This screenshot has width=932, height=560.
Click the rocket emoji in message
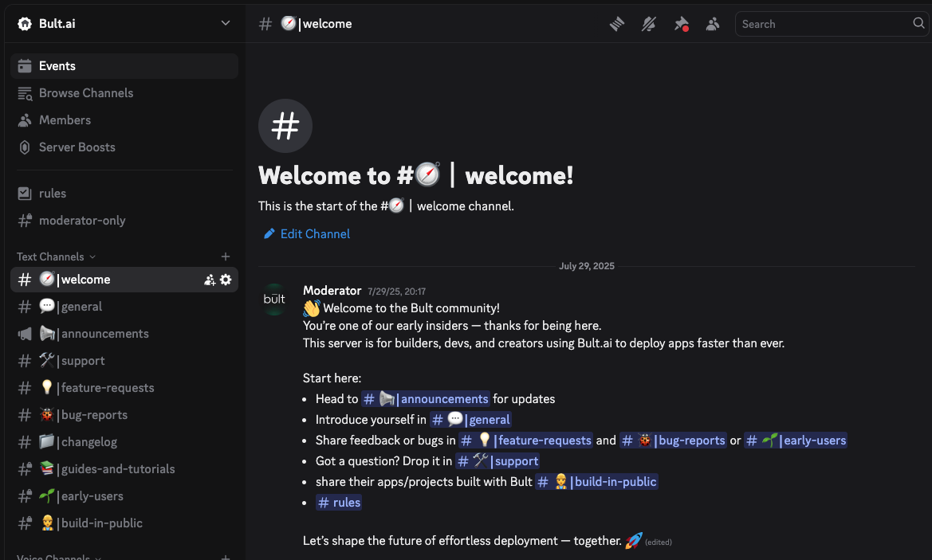(634, 541)
